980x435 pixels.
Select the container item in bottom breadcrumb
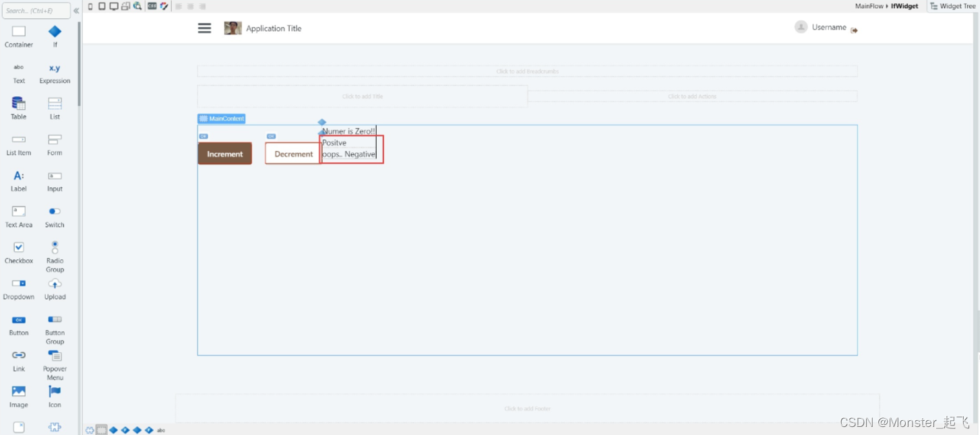click(101, 430)
